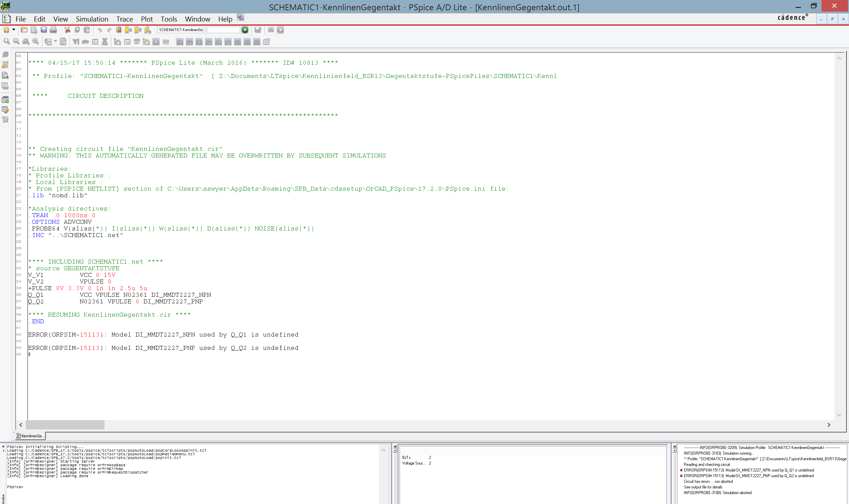The image size is (849, 504).
Task: Close the simulation status panel with its X
Action: 395,447
